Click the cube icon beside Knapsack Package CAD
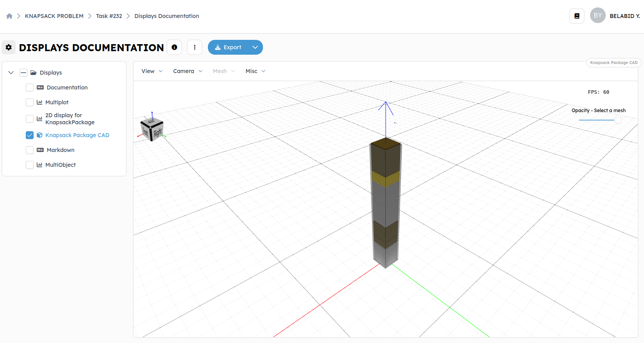The width and height of the screenshot is (644, 343). [39, 135]
